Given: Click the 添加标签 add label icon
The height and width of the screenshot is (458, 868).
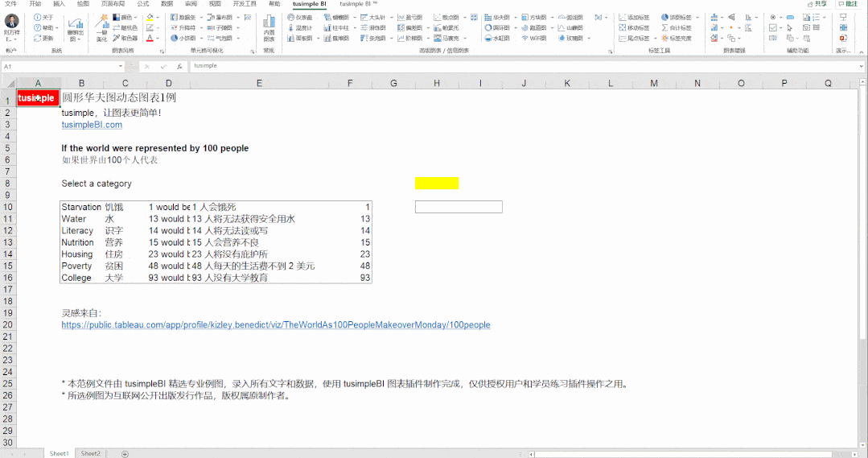Looking at the screenshot, I should (635, 17).
